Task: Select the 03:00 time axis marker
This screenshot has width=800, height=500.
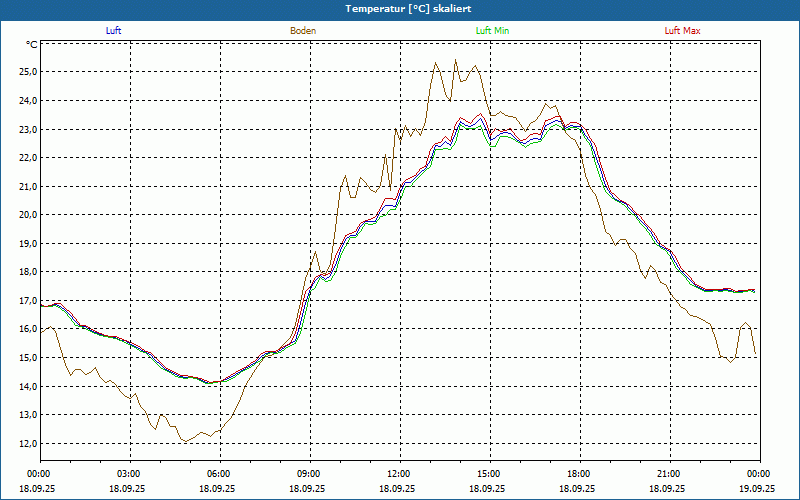Action: click(x=129, y=474)
